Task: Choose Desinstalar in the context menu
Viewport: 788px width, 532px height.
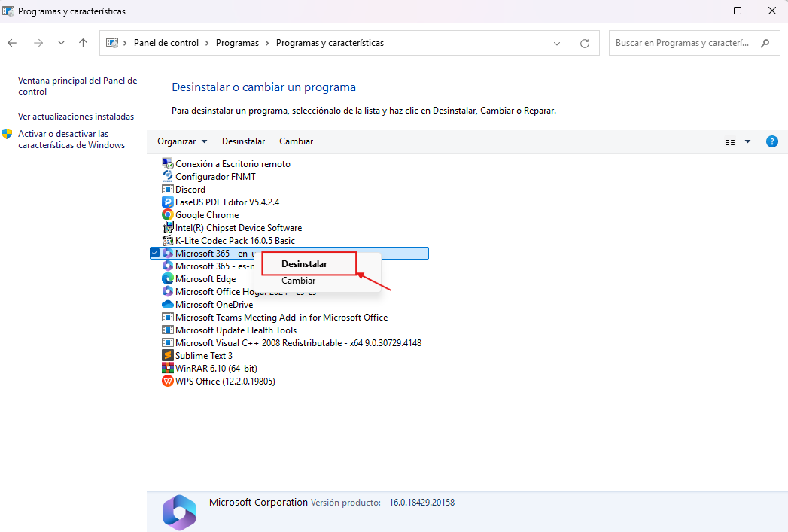Action: click(305, 263)
